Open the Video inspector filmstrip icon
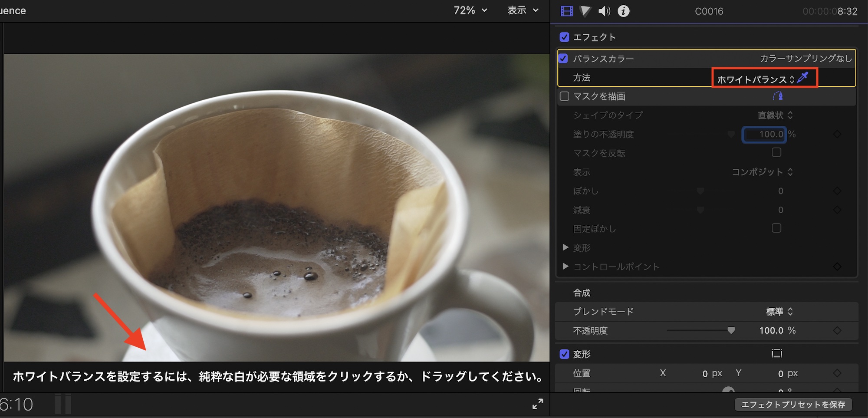868x418 pixels. click(x=566, y=11)
